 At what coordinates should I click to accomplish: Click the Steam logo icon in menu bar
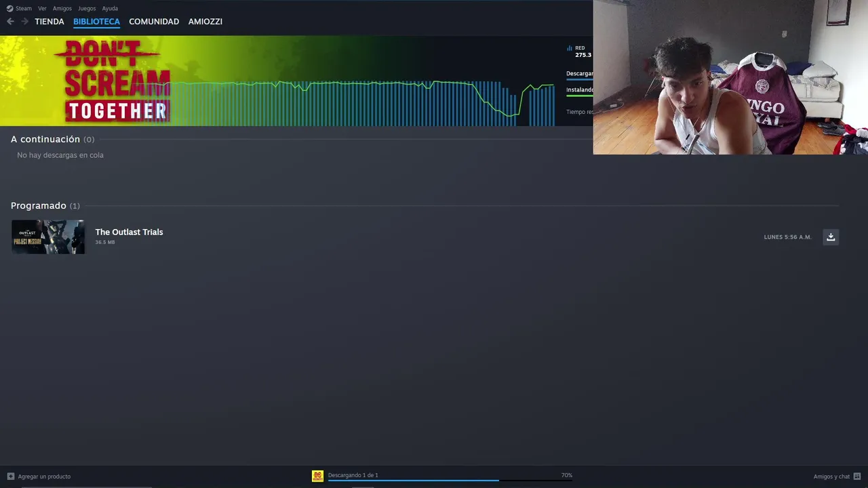tap(9, 8)
